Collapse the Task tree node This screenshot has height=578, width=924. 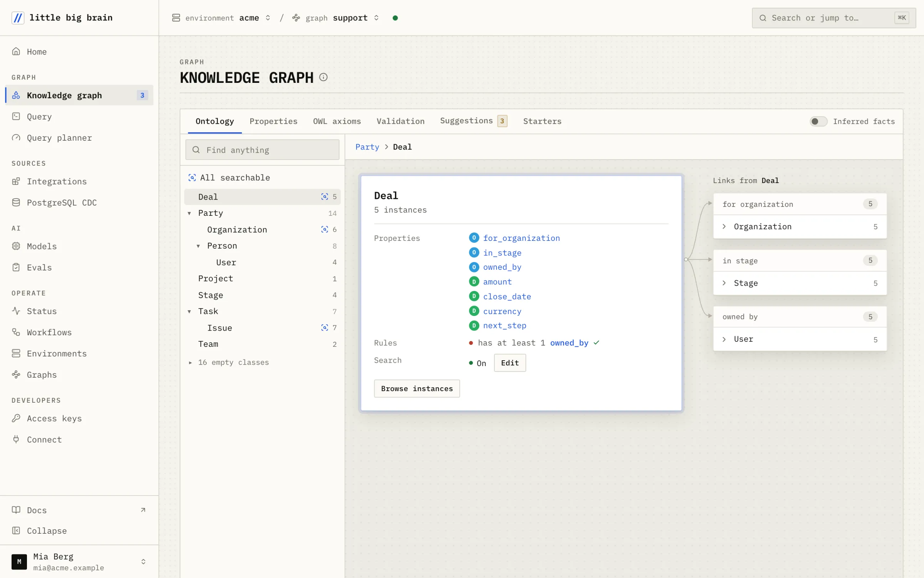tap(189, 311)
